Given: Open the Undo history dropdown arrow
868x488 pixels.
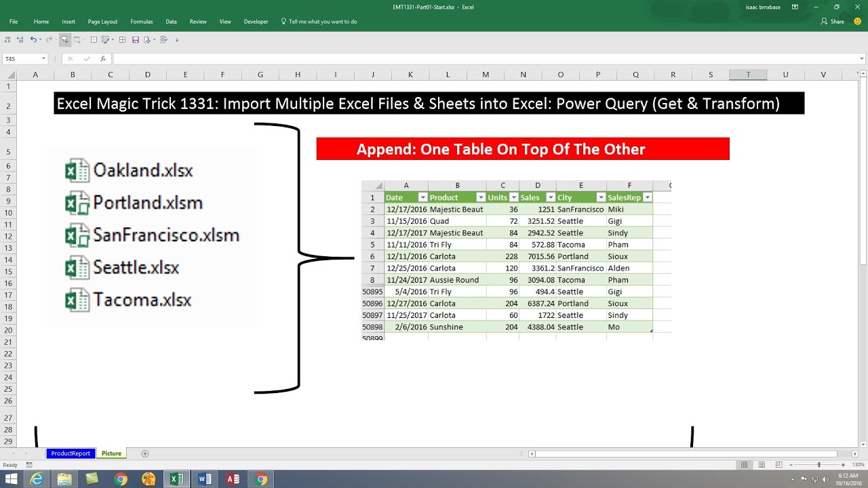Looking at the screenshot, I should pyautogui.click(x=40, y=40).
